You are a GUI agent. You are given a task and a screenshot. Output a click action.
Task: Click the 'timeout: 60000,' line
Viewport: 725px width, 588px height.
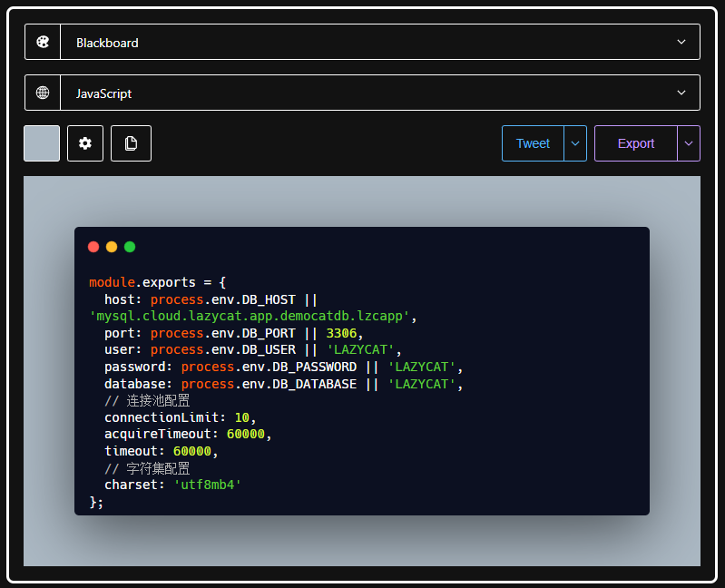coord(161,451)
